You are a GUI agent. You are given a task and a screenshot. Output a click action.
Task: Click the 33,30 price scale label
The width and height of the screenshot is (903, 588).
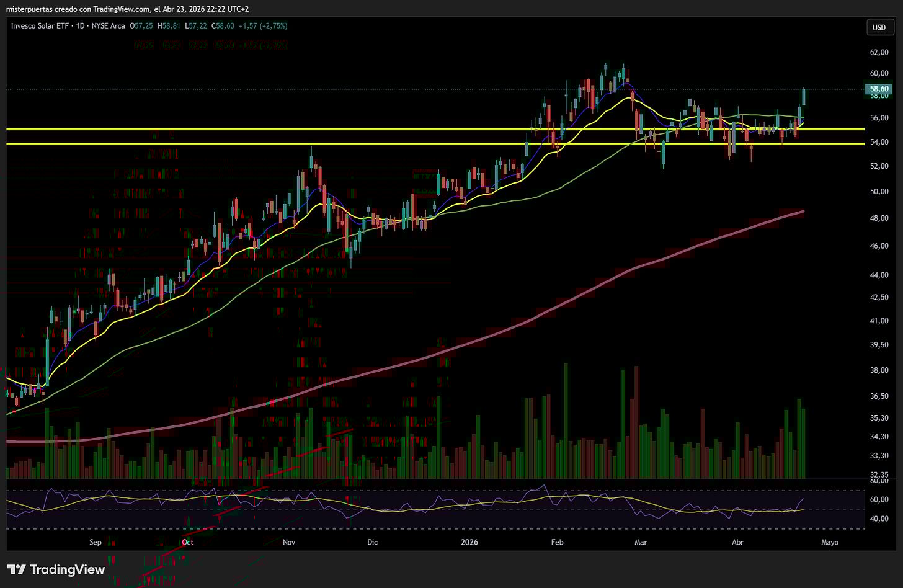(x=879, y=456)
